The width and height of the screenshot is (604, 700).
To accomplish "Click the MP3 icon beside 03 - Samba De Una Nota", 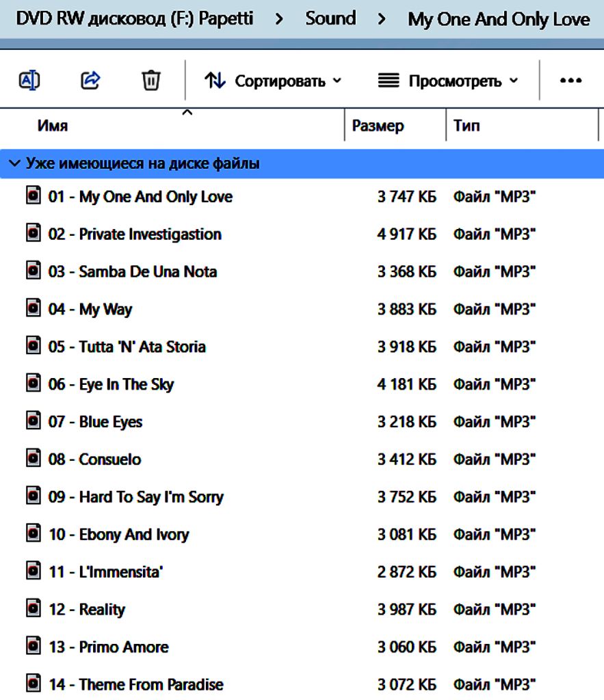I will click(34, 270).
